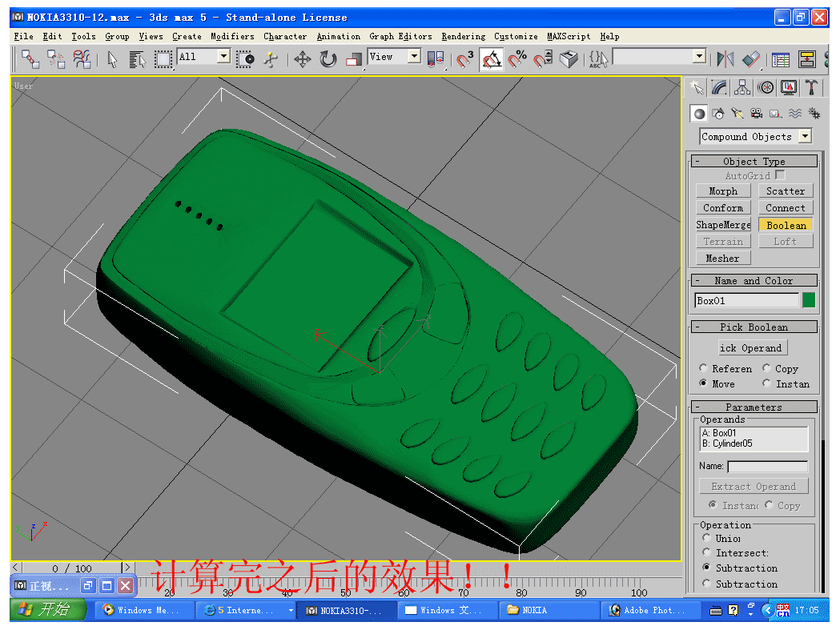The image size is (840, 630).
Task: Click the rectangular selection region icon
Action: (163, 59)
